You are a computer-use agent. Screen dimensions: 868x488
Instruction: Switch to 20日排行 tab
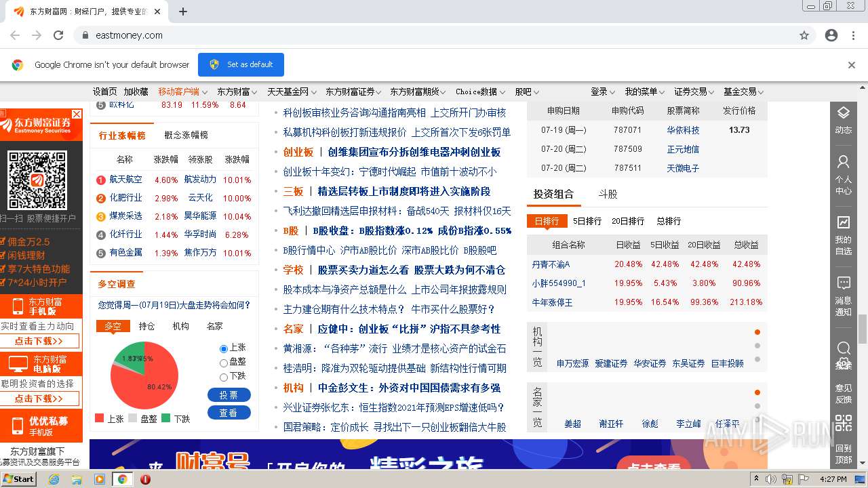(628, 221)
